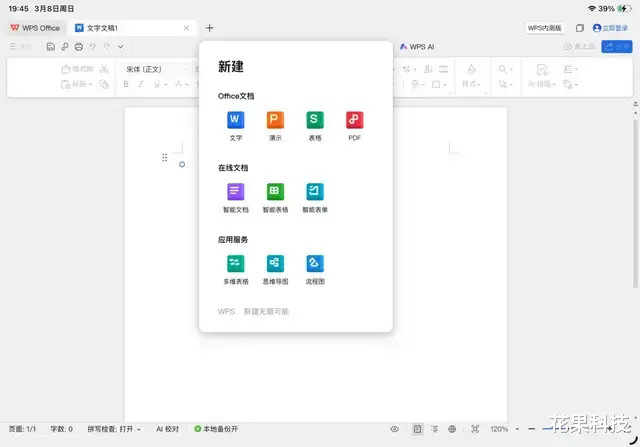Create a new 文字 (Writer) document

[x=235, y=120]
